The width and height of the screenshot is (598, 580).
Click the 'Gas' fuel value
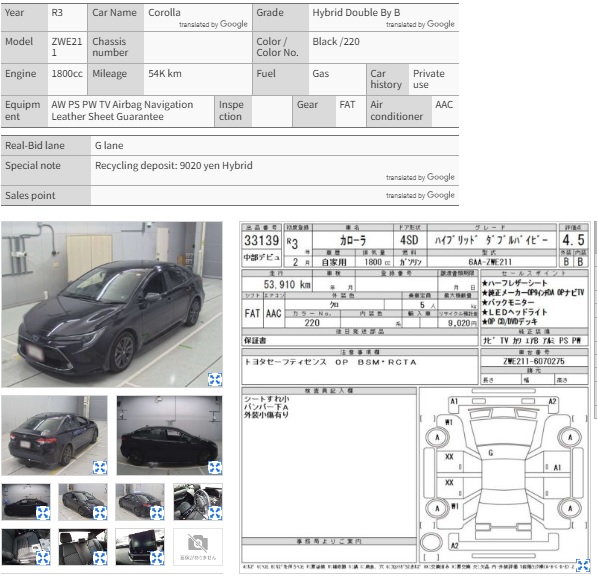(x=321, y=74)
